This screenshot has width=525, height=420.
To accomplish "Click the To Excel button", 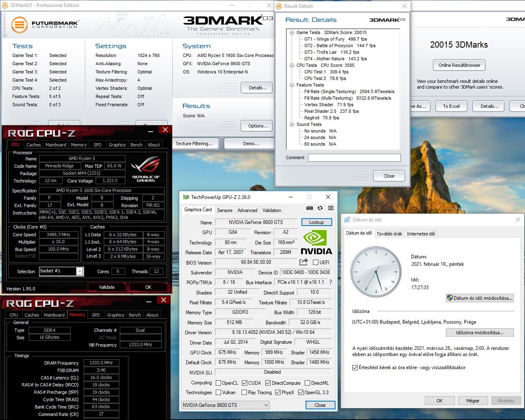I will pyautogui.click(x=451, y=106).
